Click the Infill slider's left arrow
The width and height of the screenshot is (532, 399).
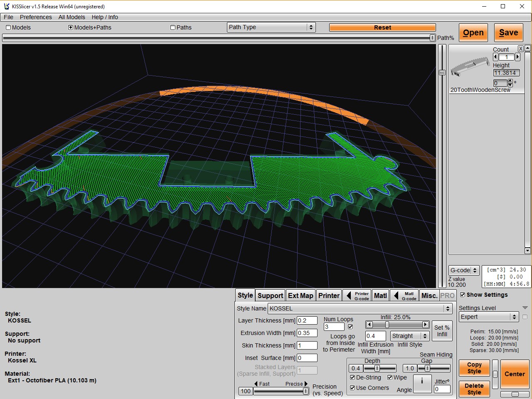[369, 325]
